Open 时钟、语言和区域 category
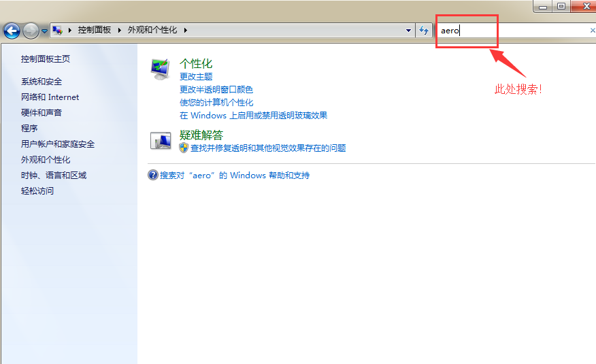596x364 pixels. click(x=54, y=175)
